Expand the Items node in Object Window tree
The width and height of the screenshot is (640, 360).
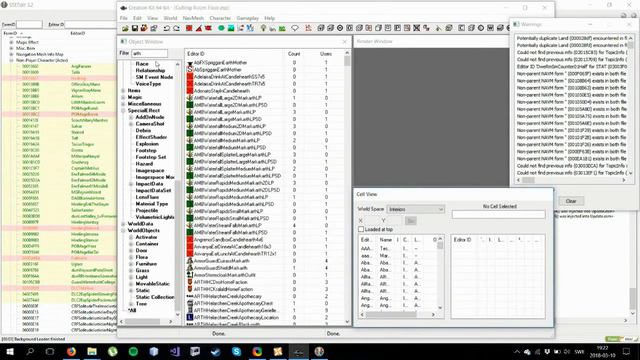(x=123, y=91)
